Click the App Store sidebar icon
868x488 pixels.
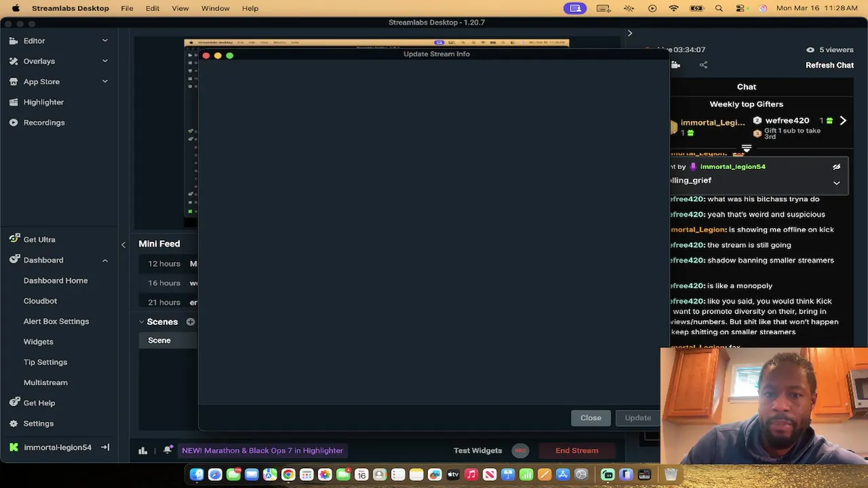[x=14, y=81]
